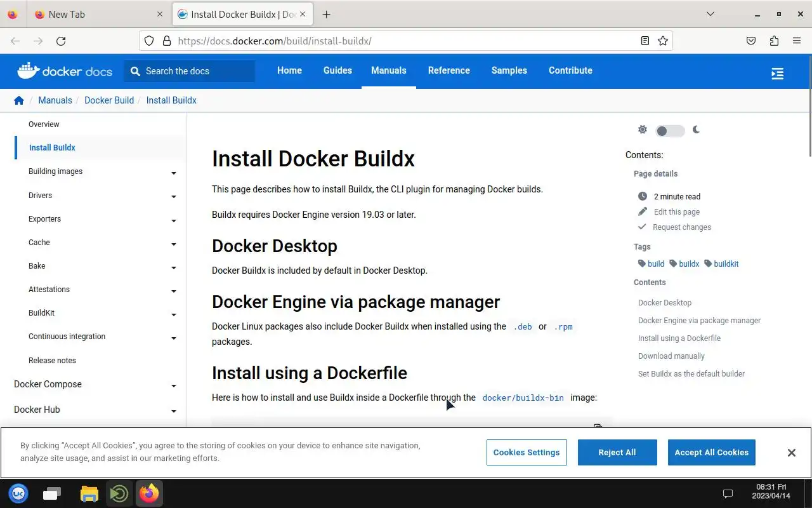
Task: Open the Reference navigation tab
Action: 449,70
